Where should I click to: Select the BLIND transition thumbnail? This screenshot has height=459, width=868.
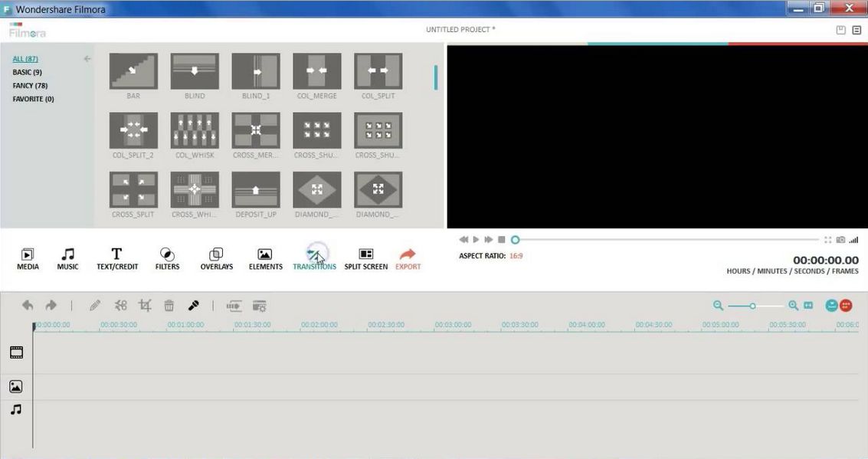[194, 70]
